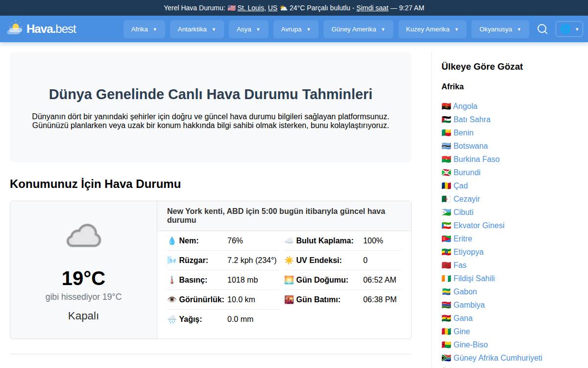Expand the Asya continent dropdown
Image resolution: width=588 pixels, height=368 pixels.
tap(248, 29)
